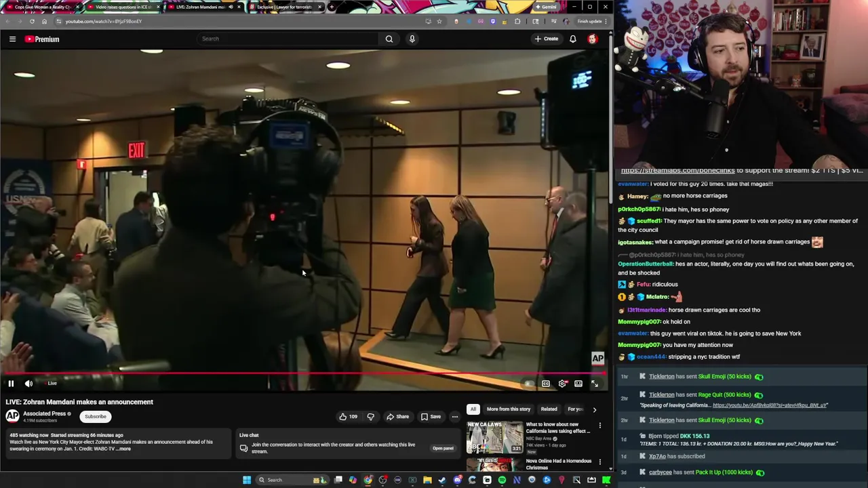Mute the video player volume

pyautogui.click(x=28, y=384)
